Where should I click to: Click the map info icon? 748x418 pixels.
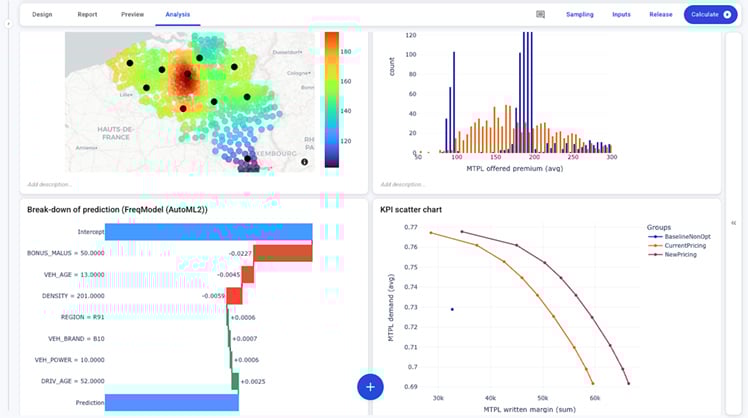pos(304,161)
